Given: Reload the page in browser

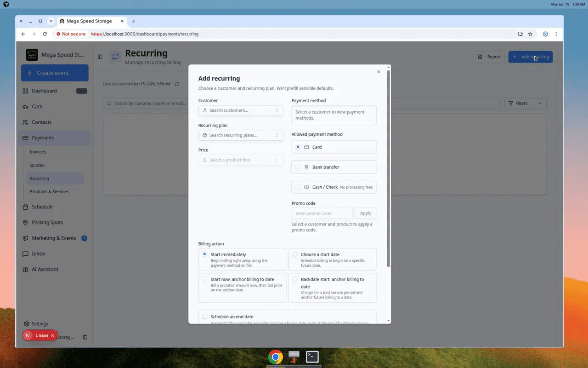Looking at the screenshot, I should pyautogui.click(x=45, y=34).
